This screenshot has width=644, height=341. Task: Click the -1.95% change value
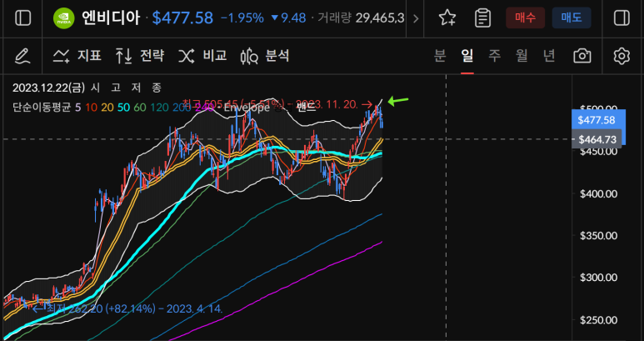click(242, 18)
